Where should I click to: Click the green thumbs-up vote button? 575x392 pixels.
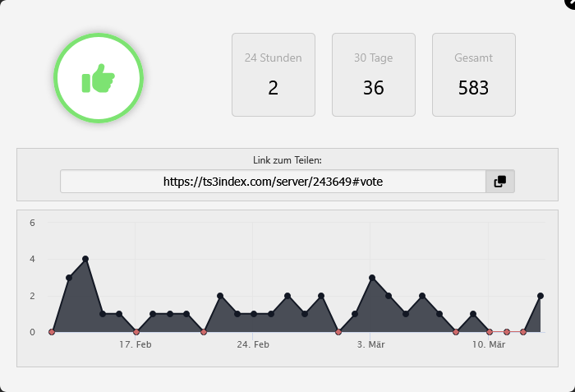99,78
